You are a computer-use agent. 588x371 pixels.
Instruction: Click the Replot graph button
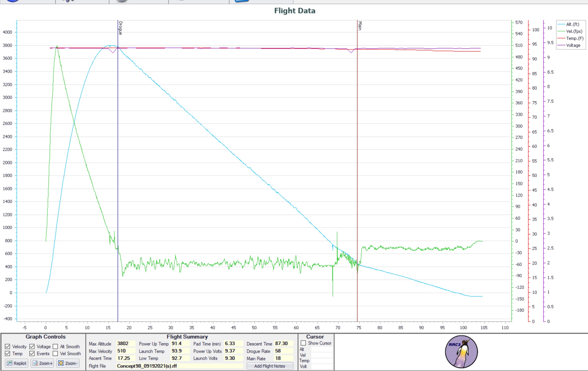(x=17, y=363)
